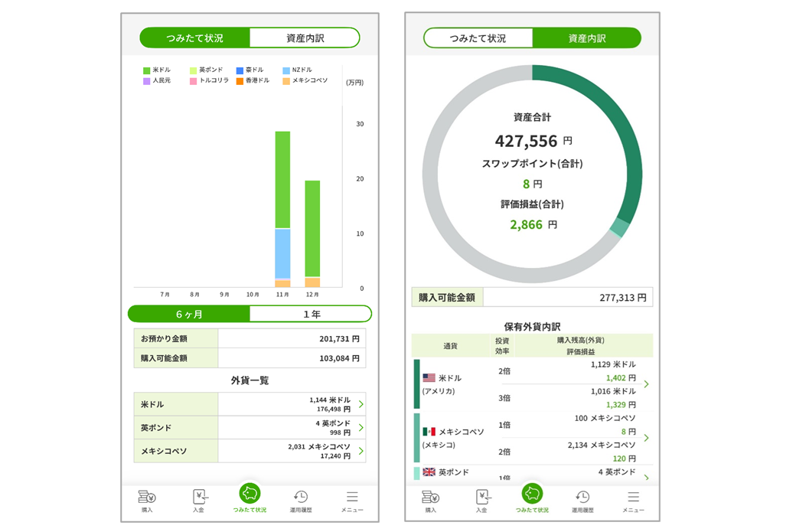Open 運用履歴 history icon on left phone
796x532 pixels.
pos(301,500)
